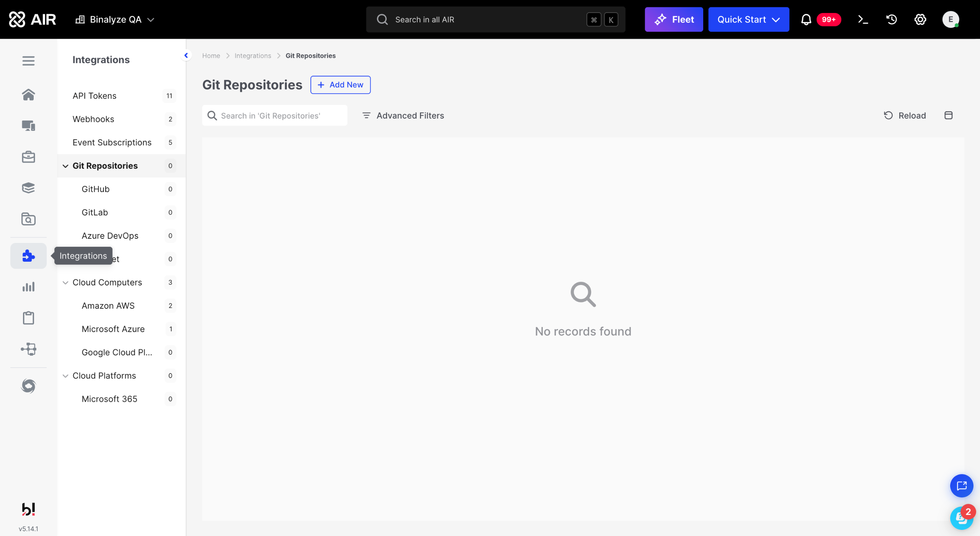Collapse the Cloud Computers tree section
This screenshot has width=980, height=536.
click(x=65, y=282)
